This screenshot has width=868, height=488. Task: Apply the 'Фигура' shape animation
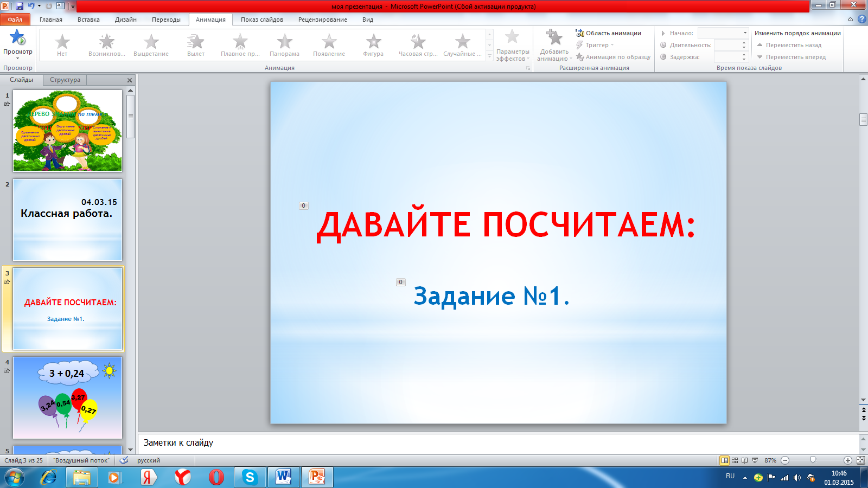pyautogui.click(x=374, y=44)
